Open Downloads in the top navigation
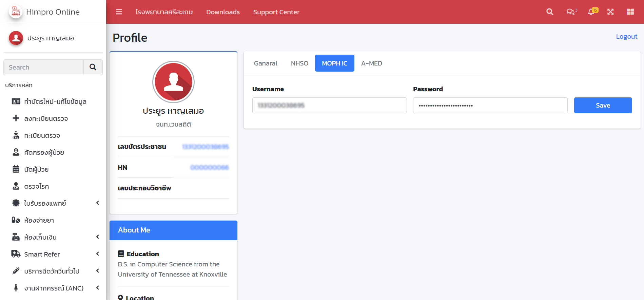 click(223, 12)
